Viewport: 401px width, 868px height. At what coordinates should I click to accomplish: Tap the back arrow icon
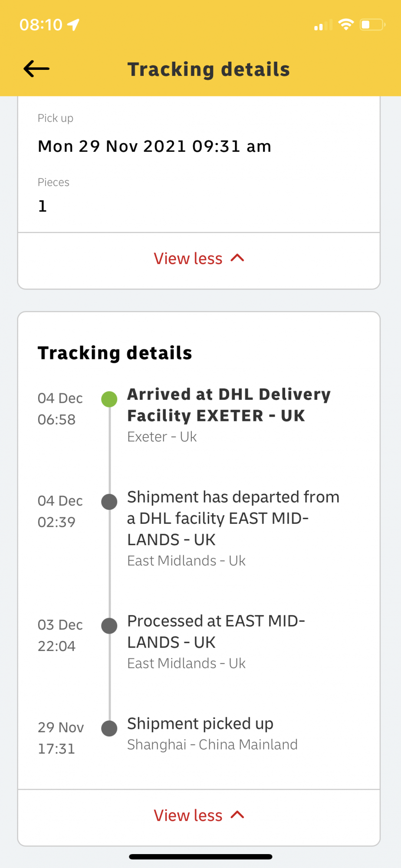[36, 69]
